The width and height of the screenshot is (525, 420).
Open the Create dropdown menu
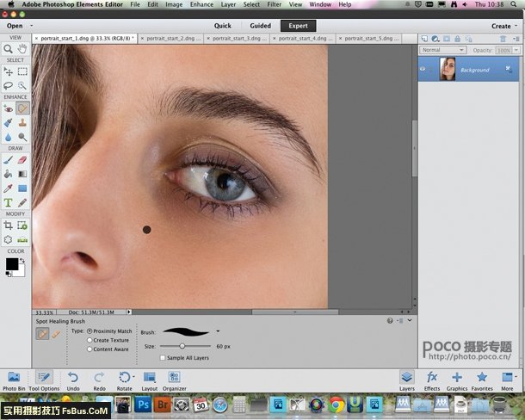click(x=503, y=26)
